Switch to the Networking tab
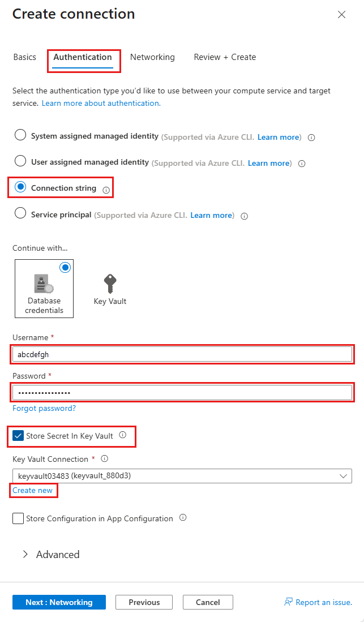 click(152, 57)
